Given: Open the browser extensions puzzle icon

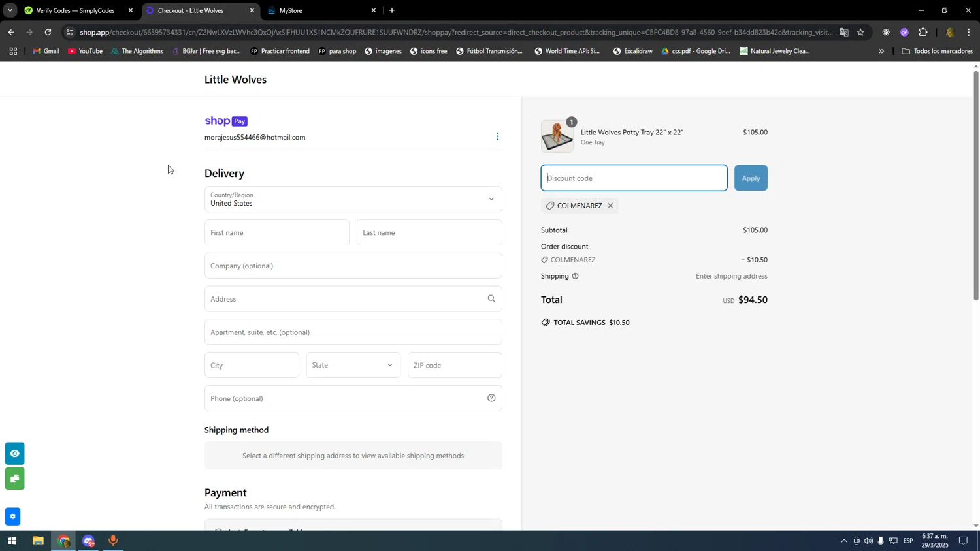Looking at the screenshot, I should coord(923,32).
